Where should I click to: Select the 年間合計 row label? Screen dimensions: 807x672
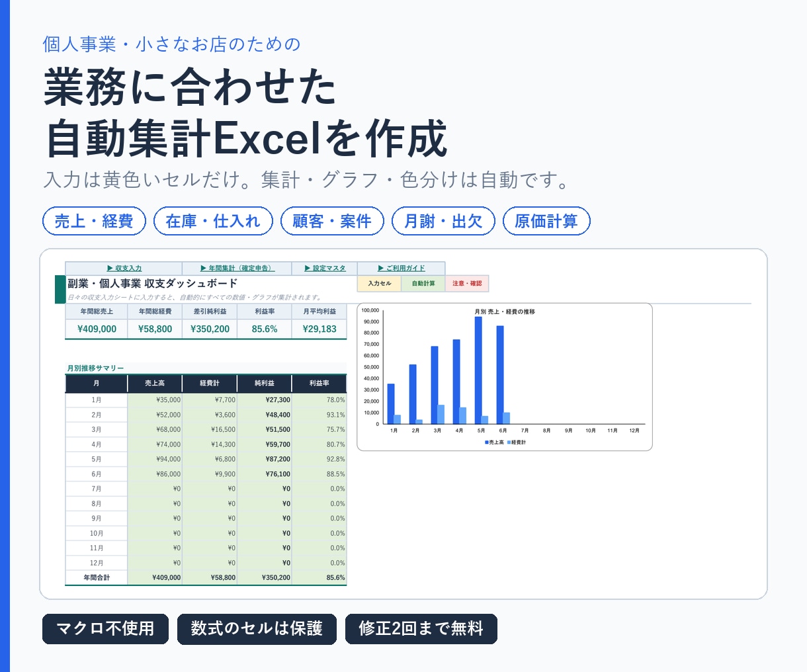(97, 577)
